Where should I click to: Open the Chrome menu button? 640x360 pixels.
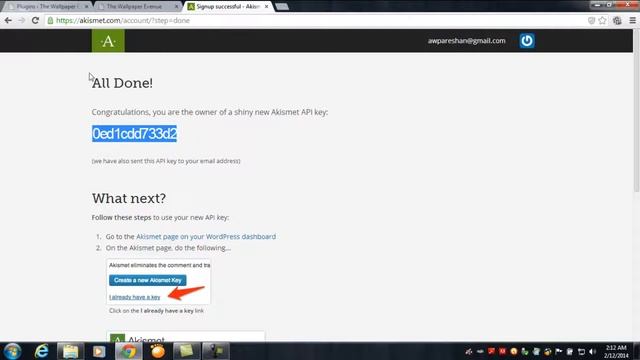click(632, 20)
